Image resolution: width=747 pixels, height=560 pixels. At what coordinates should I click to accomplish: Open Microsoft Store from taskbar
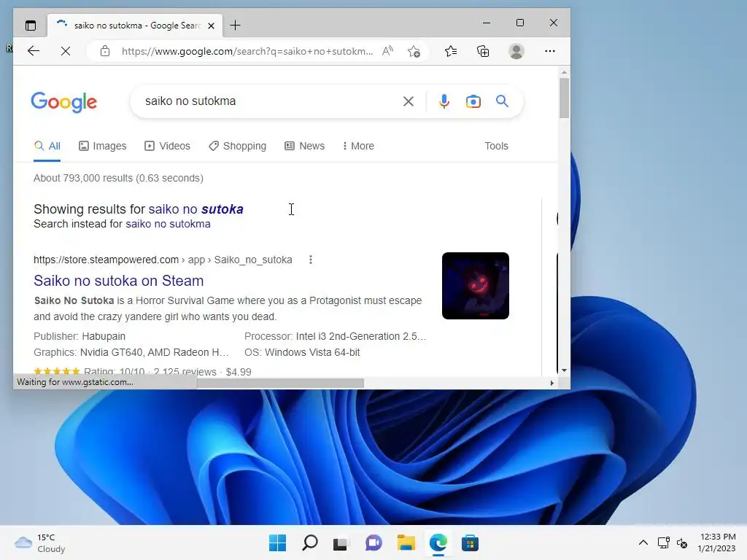point(471,542)
